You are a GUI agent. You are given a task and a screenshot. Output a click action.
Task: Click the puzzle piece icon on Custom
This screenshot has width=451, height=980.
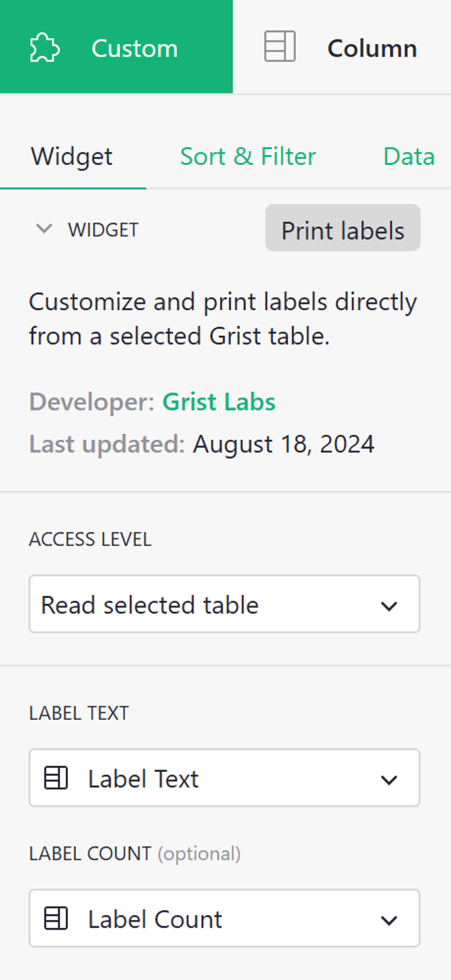tap(45, 48)
